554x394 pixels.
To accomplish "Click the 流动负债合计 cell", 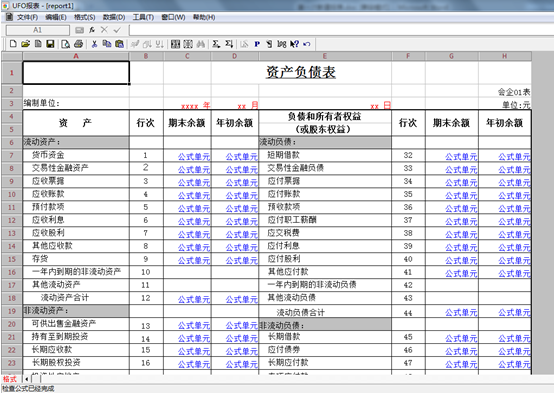I will click(x=325, y=312).
